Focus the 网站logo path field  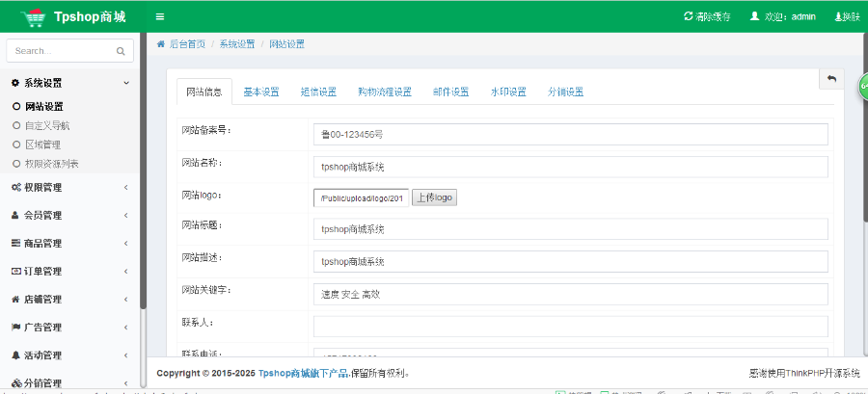pos(362,197)
